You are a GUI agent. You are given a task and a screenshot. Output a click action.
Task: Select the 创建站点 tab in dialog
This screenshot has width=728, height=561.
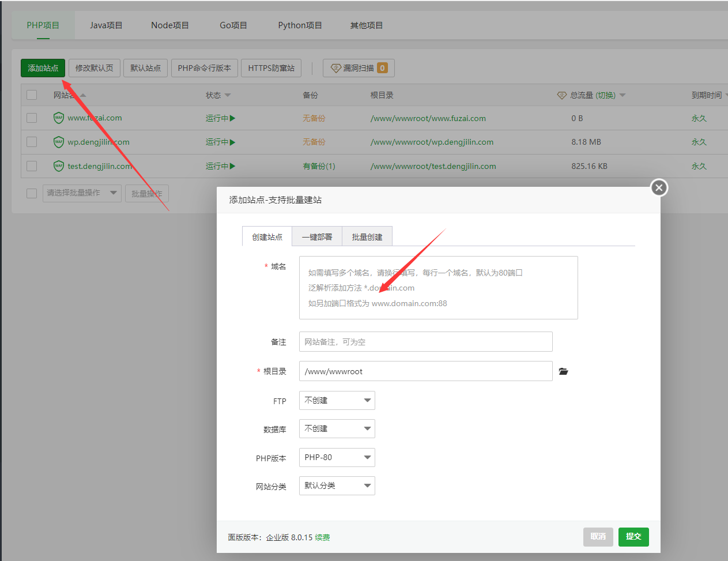tap(267, 236)
